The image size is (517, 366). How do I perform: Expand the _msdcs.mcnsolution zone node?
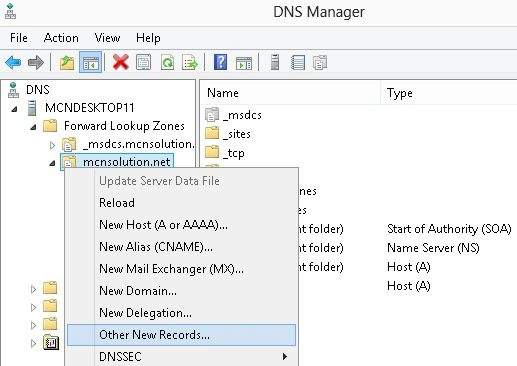pyautogui.click(x=52, y=145)
